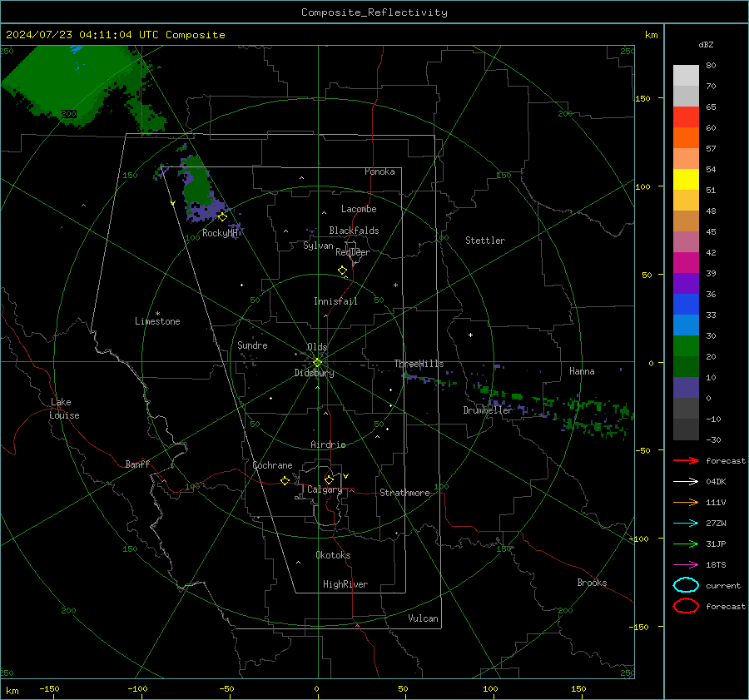Click the bright green 20-30 dBZ swatch
Screen dimensions: 749x700
686,346
